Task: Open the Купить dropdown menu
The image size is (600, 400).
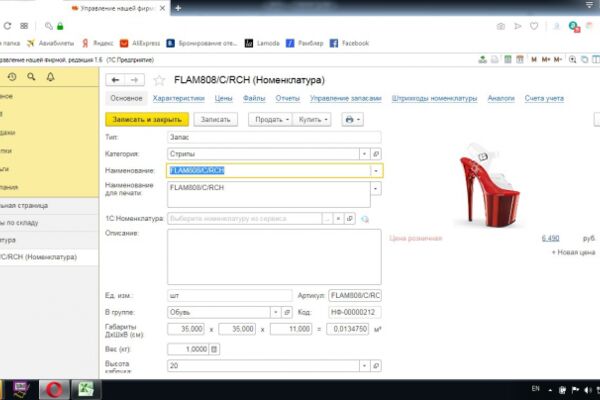Action: [312, 119]
